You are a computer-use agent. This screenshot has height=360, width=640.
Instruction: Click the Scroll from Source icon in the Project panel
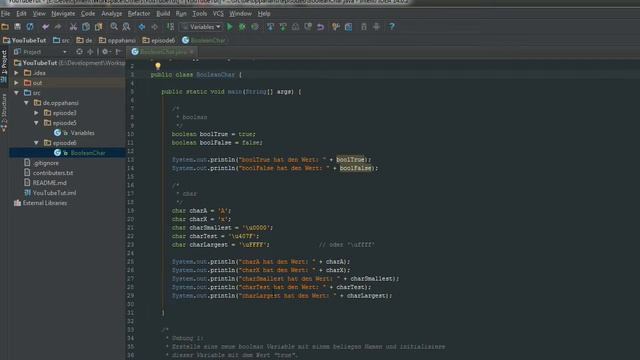click(x=79, y=52)
